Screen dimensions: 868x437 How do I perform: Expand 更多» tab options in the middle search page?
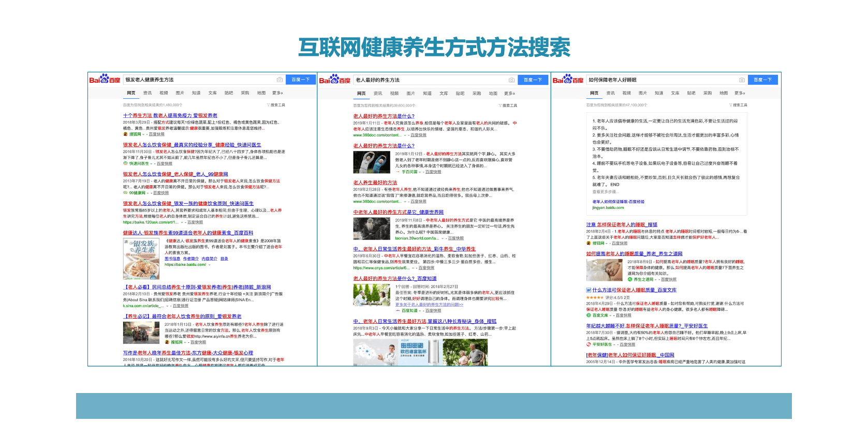[509, 94]
